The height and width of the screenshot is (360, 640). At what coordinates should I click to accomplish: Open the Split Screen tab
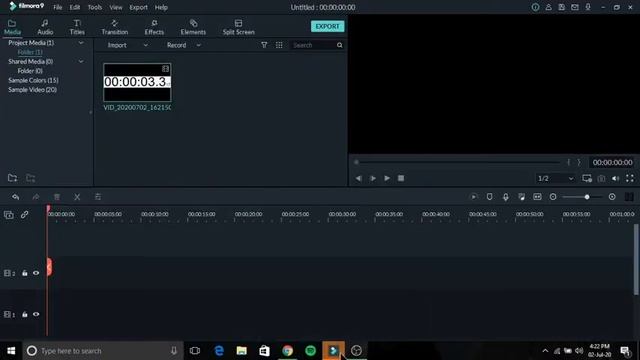238,27
